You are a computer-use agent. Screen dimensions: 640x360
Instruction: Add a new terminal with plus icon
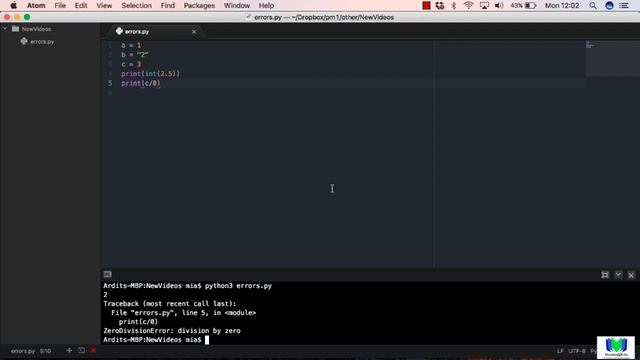pos(69,350)
